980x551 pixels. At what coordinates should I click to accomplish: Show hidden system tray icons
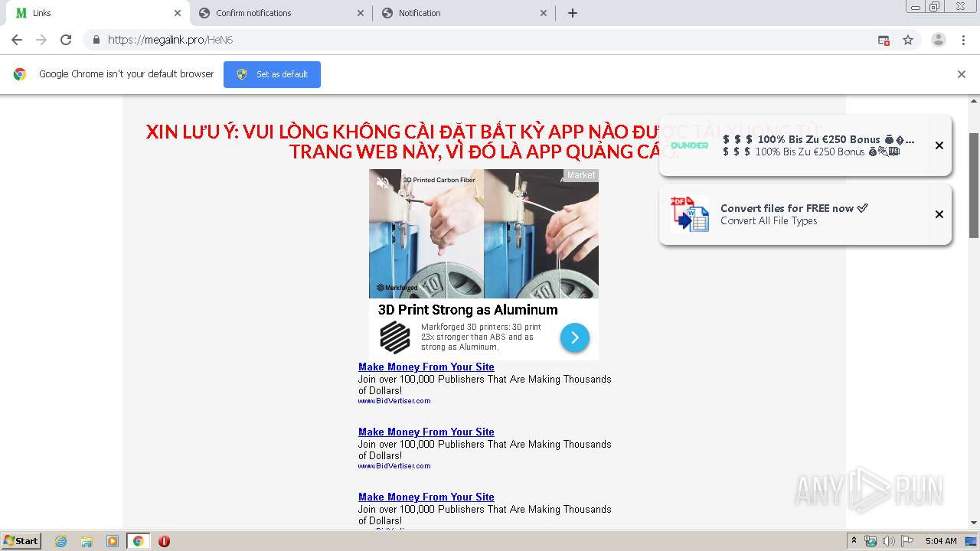coord(854,541)
